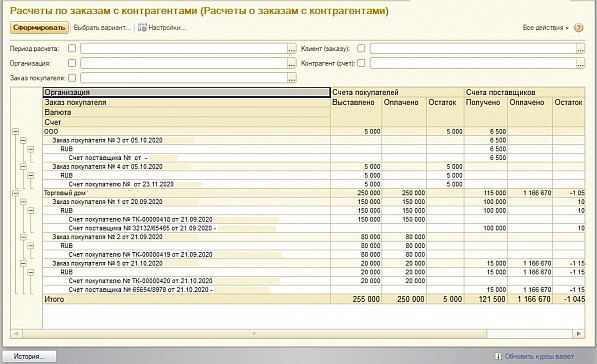The image size is (597, 364).
Task: Select the Счета поставщиков column header
Action: [525, 92]
